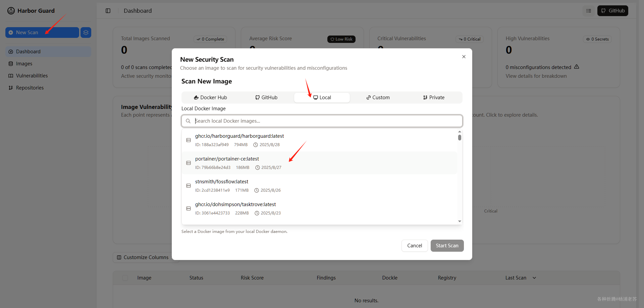
Task: Open the GitHub button in the header
Action: tap(612, 11)
